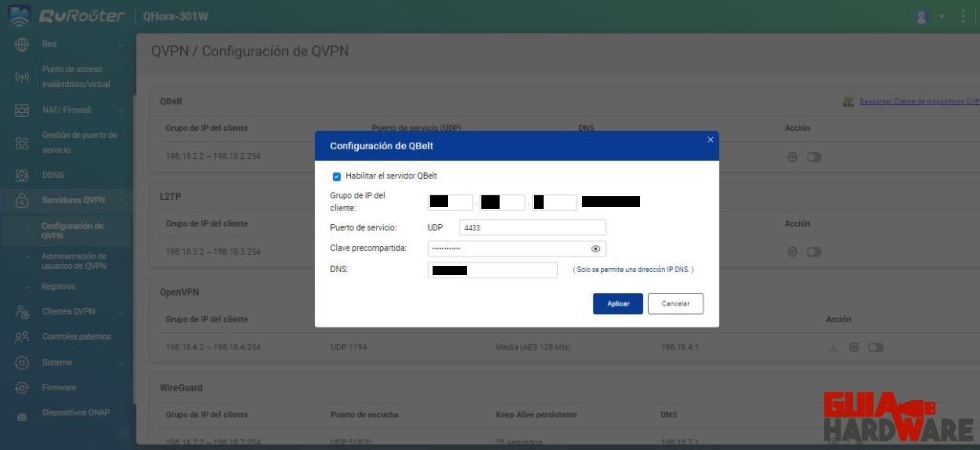The width and height of the screenshot is (980, 450).
Task: Open the NAT/Firewall section icon
Action: (22, 110)
